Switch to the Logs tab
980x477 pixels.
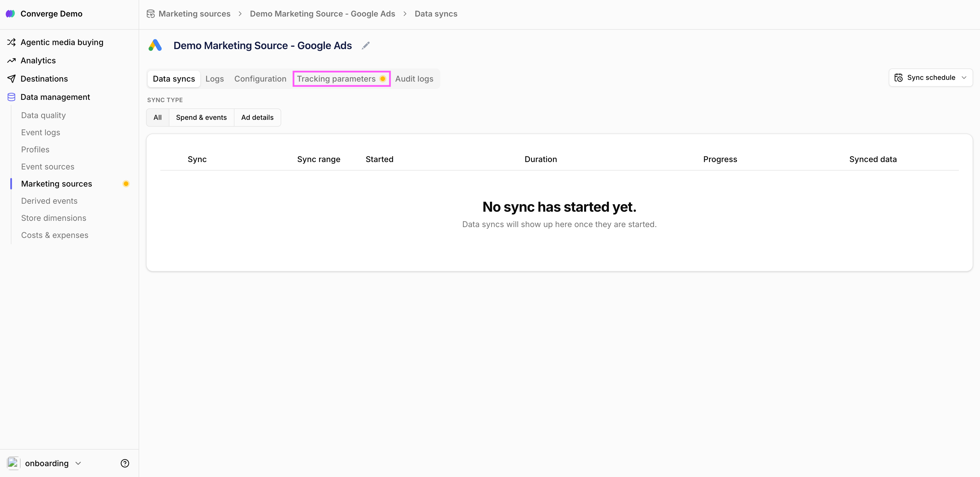click(214, 79)
